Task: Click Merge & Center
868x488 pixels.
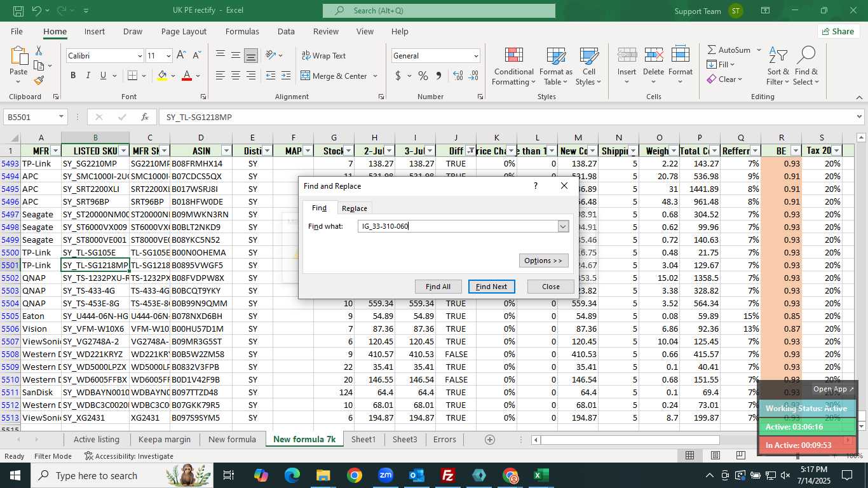Action: (335, 76)
